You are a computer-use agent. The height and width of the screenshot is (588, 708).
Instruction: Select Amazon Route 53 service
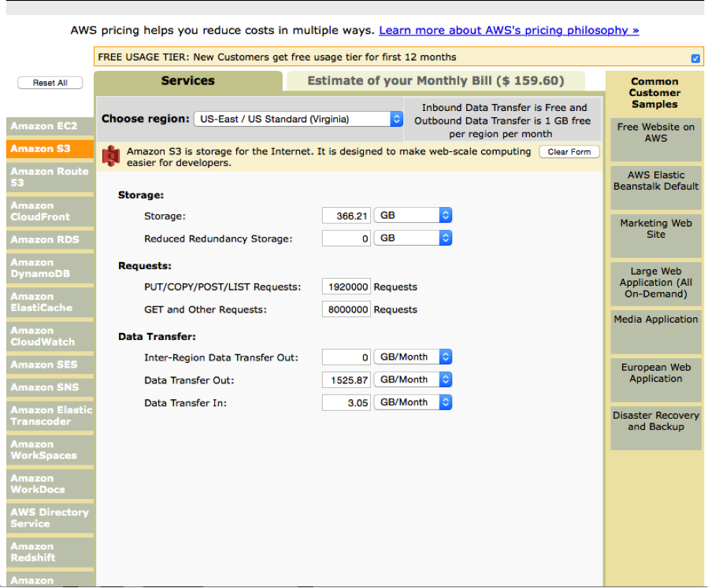pos(50,177)
